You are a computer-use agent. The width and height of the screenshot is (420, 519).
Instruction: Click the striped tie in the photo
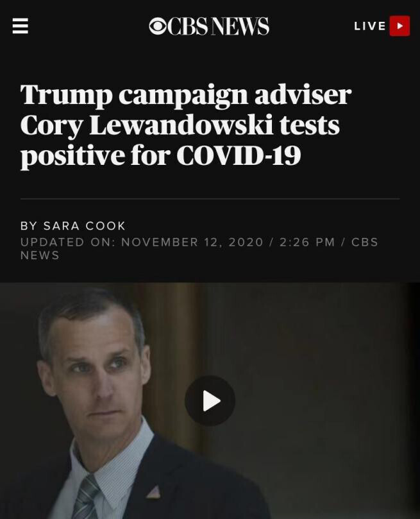pos(85,497)
